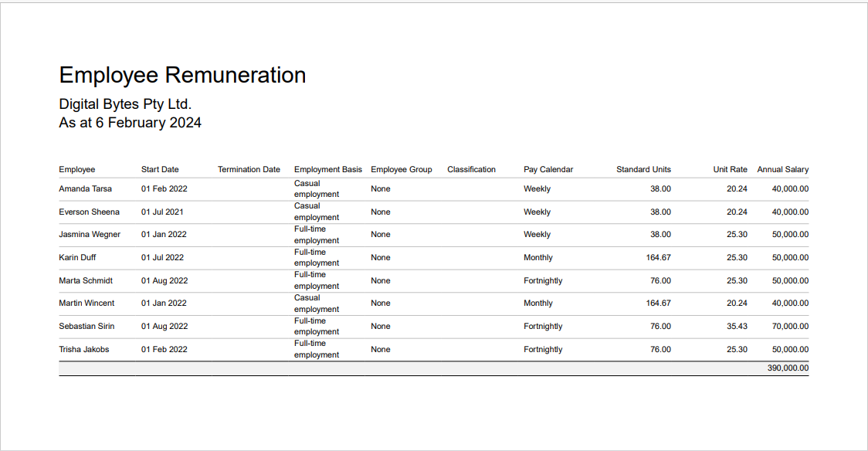Click Sebastian Sirin's 35.43 unit rate
This screenshot has width=868, height=451.
pyautogui.click(x=737, y=327)
